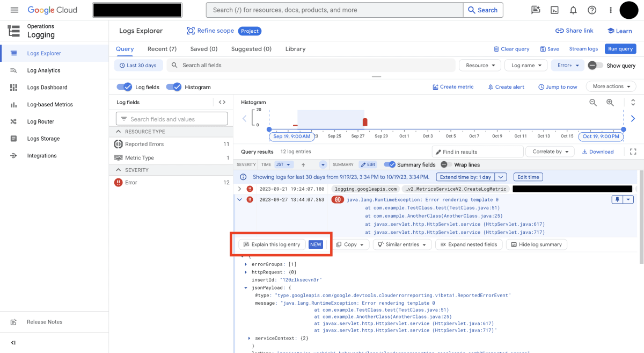The height and width of the screenshot is (353, 644).
Task: Change the JST time zone dropdown
Action: pyautogui.click(x=284, y=164)
